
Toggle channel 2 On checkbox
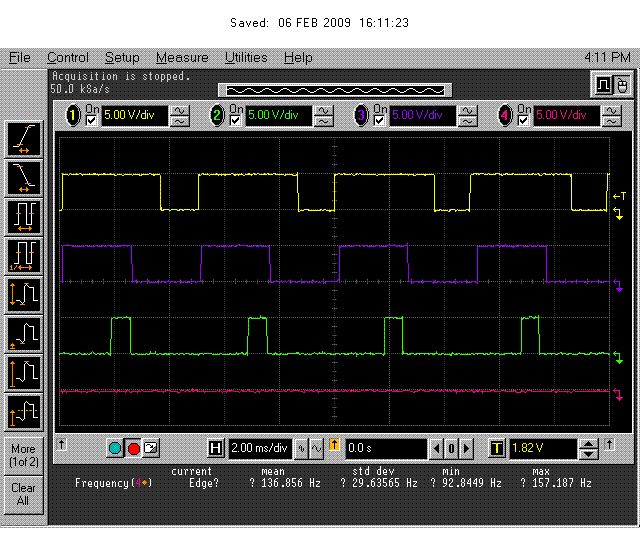236,120
